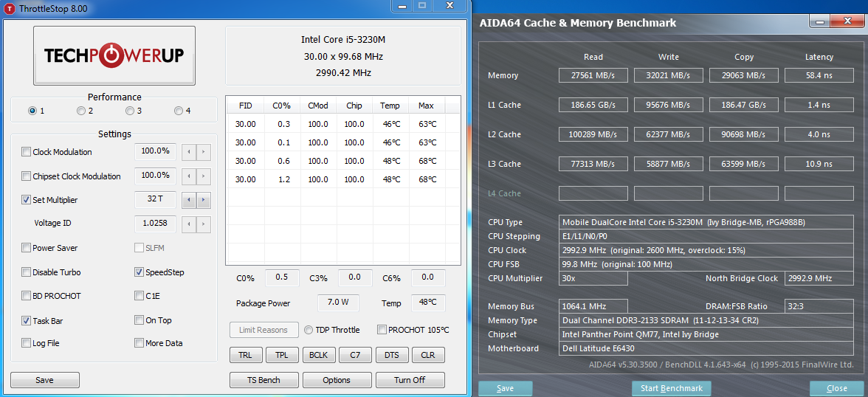Image resolution: width=868 pixels, height=397 pixels.
Task: Click the Max column header
Action: point(426,106)
